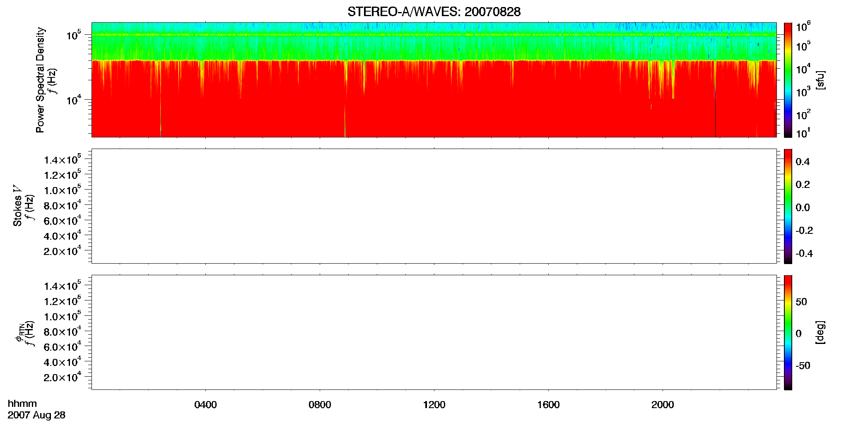The height and width of the screenshot is (447, 868).
Task: Click the 2000 time axis label
Action: [663, 405]
